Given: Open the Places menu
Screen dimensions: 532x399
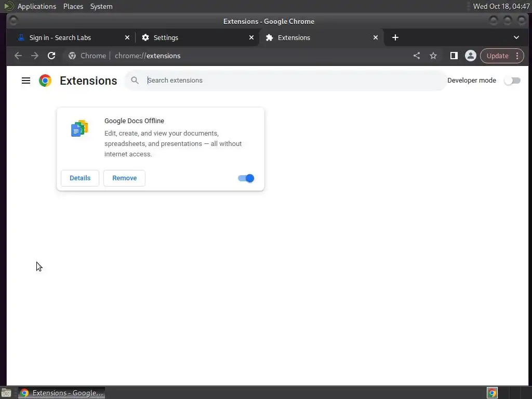Looking at the screenshot, I should 73,6.
